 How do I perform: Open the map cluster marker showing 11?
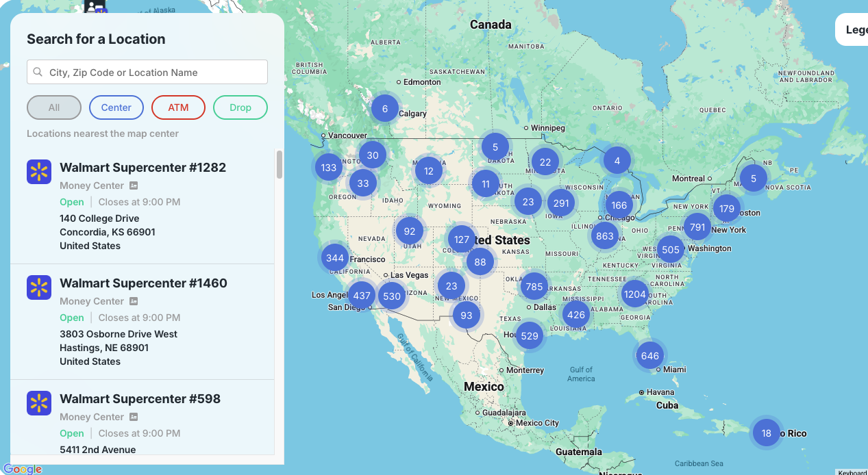[x=486, y=183]
